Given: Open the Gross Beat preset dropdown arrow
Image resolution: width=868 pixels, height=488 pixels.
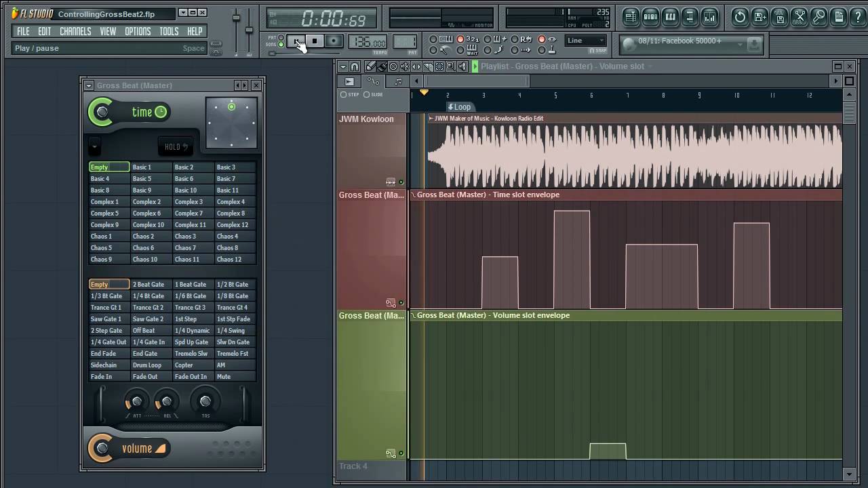Looking at the screenshot, I should pyautogui.click(x=94, y=146).
